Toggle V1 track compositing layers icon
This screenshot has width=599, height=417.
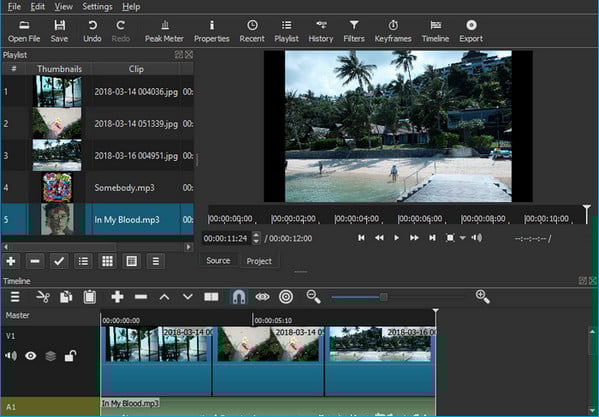pyautogui.click(x=50, y=356)
